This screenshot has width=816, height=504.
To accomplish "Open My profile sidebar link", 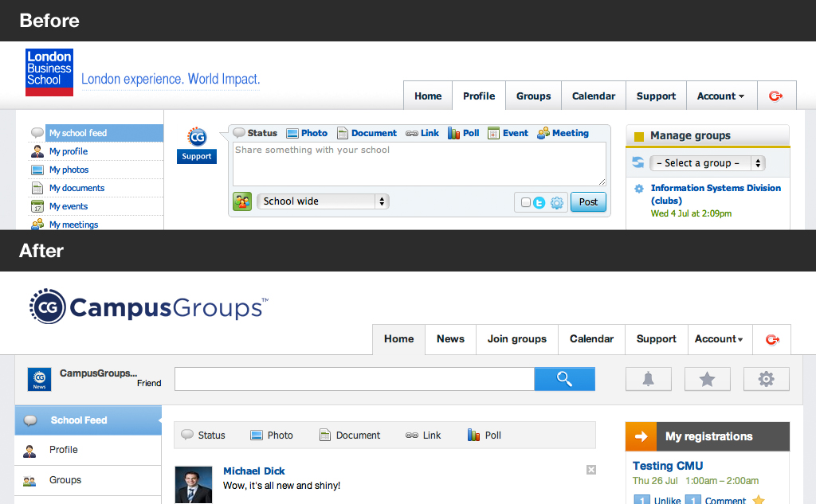I will point(69,151).
